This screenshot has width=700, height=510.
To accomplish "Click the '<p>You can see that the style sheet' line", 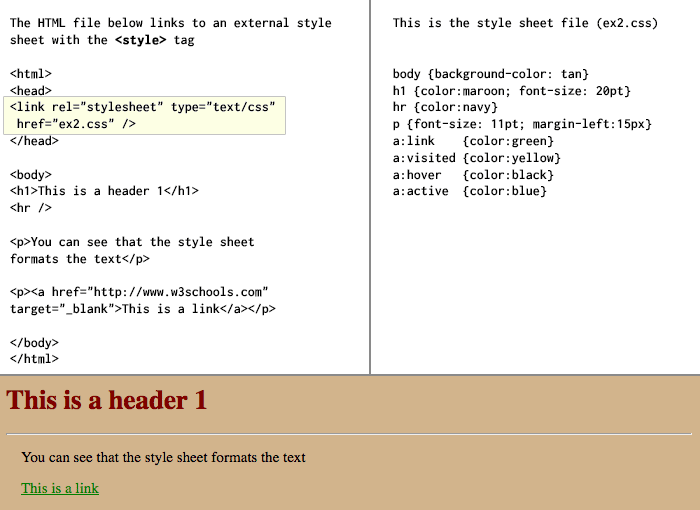I will tap(132, 242).
